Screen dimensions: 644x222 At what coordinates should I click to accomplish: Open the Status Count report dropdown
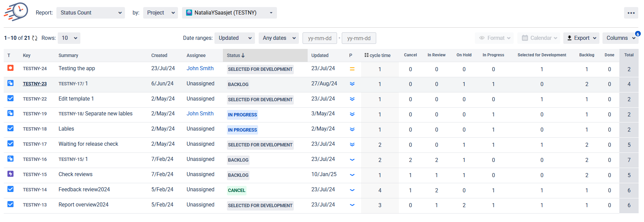click(x=91, y=13)
